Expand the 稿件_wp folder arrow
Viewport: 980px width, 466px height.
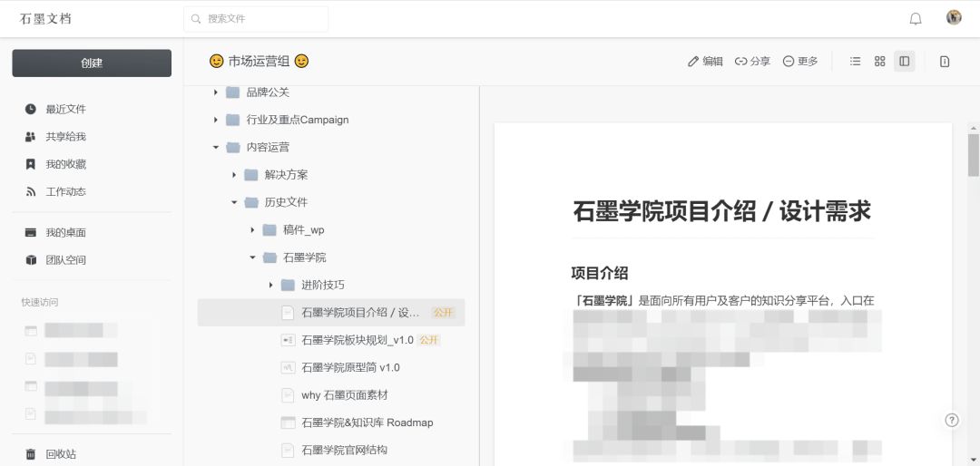pos(252,230)
